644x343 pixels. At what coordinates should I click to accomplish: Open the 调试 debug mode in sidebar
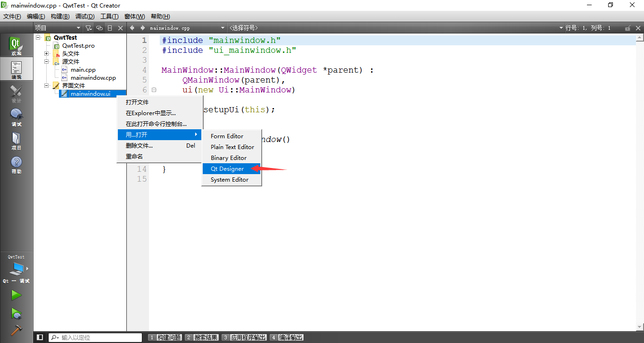[16, 117]
